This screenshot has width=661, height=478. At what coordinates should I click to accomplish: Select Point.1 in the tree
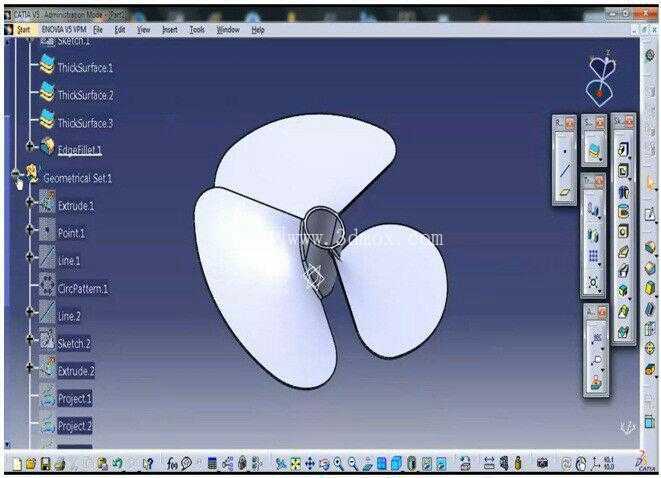pos(71,233)
